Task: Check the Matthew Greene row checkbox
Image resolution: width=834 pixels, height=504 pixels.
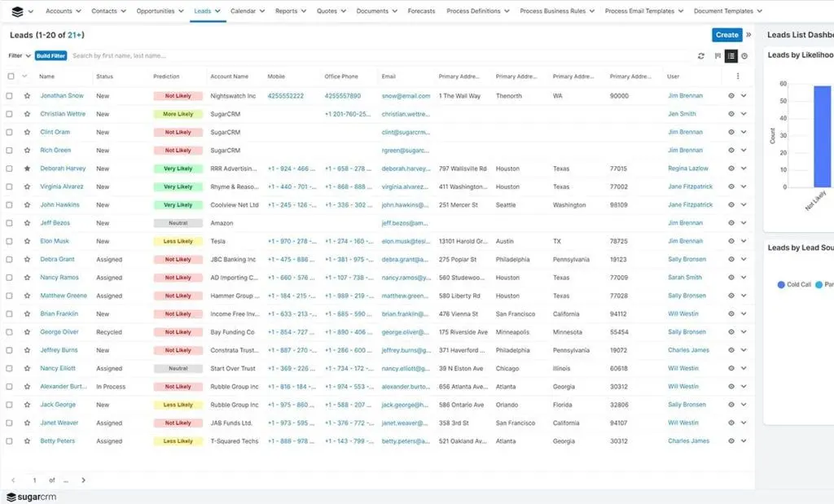Action: click(x=9, y=296)
